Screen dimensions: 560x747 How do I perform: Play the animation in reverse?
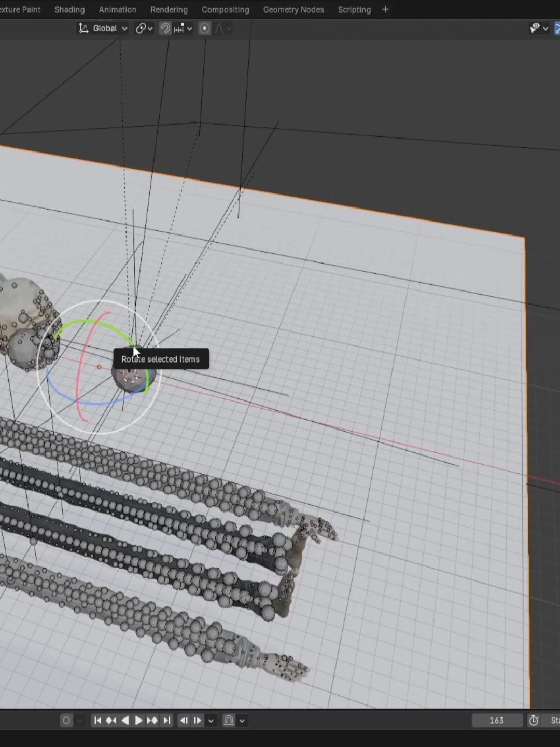pyautogui.click(x=125, y=720)
